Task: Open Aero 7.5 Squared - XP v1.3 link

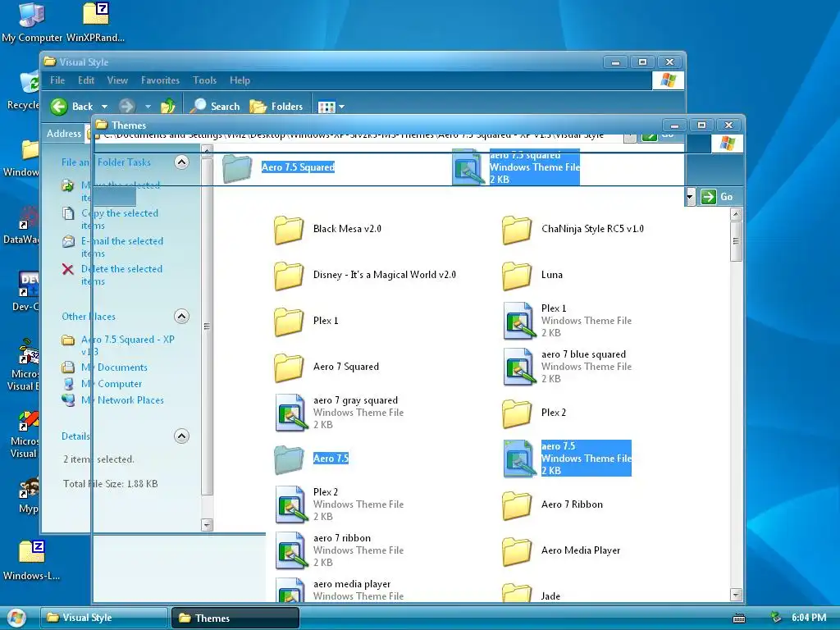Action: pyautogui.click(x=127, y=345)
